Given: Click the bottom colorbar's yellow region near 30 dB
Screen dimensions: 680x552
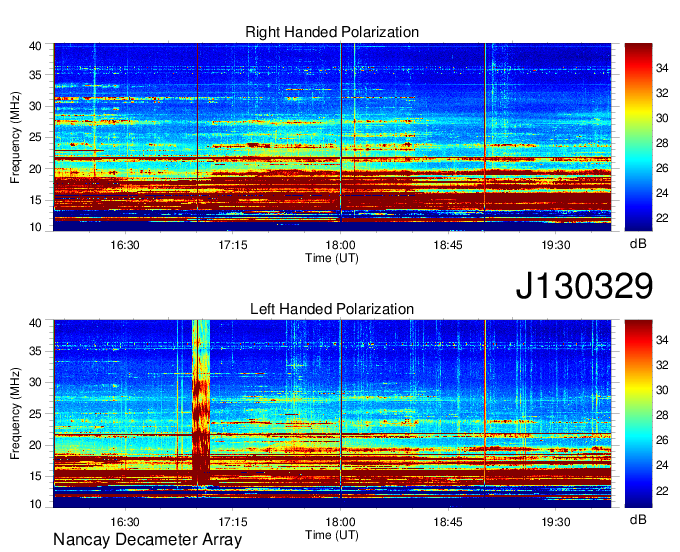Looking at the screenshot, I should click(x=638, y=390).
